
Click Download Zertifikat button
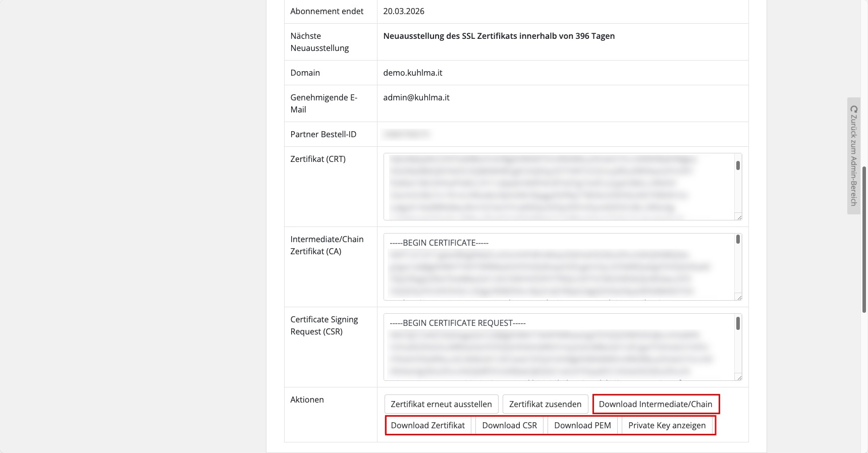[428, 425]
